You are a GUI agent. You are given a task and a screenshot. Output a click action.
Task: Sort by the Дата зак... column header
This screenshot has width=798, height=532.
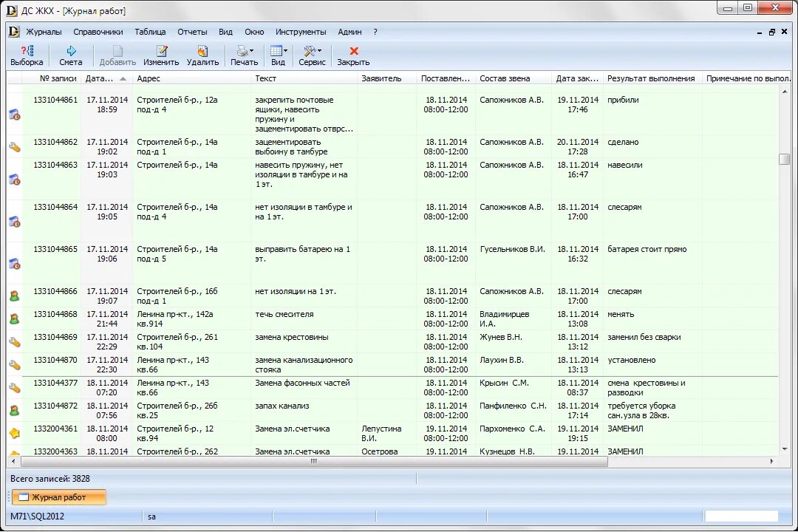tap(576, 78)
